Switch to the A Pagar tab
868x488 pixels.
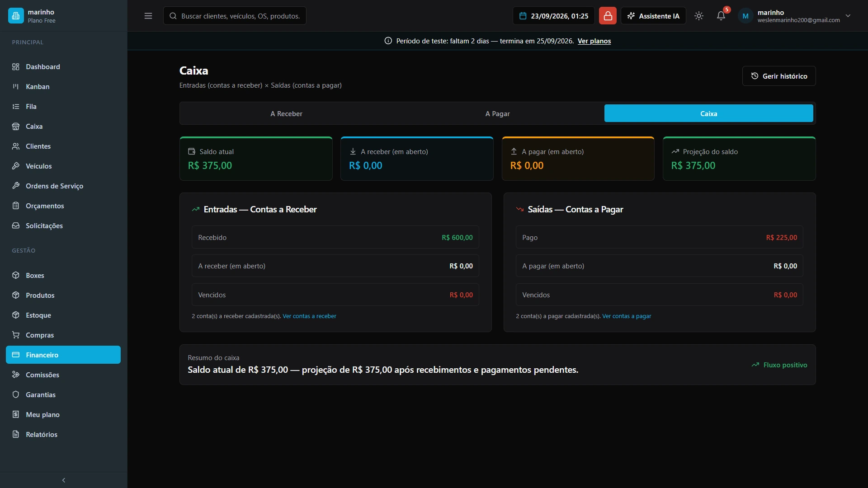click(497, 113)
